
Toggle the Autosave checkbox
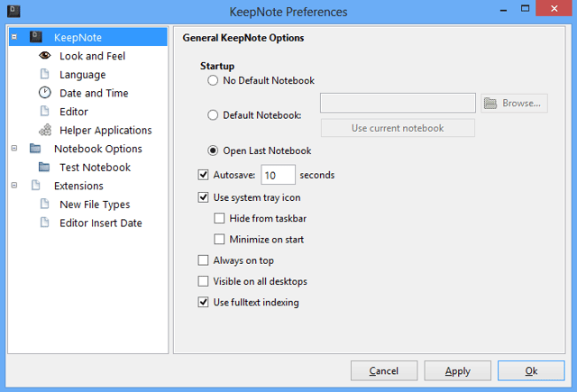click(x=203, y=175)
